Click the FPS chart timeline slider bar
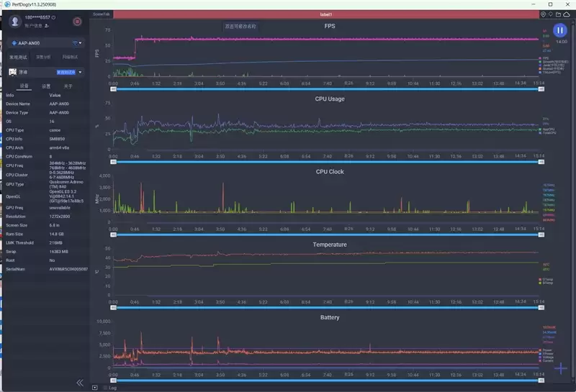This screenshot has width=576, height=392. (325, 89)
